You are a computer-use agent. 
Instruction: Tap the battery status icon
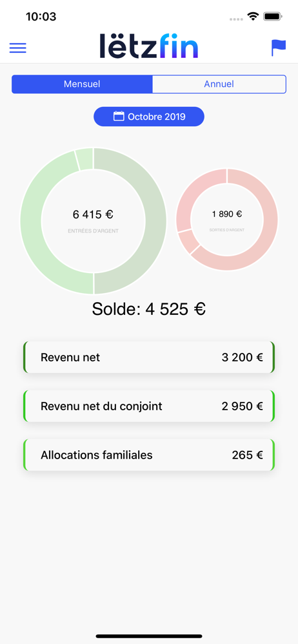point(272,17)
